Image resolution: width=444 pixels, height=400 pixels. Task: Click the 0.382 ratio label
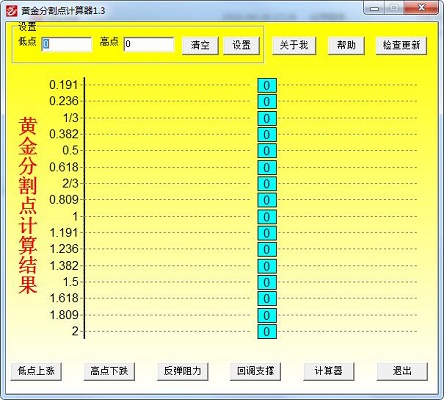pyautogui.click(x=64, y=134)
